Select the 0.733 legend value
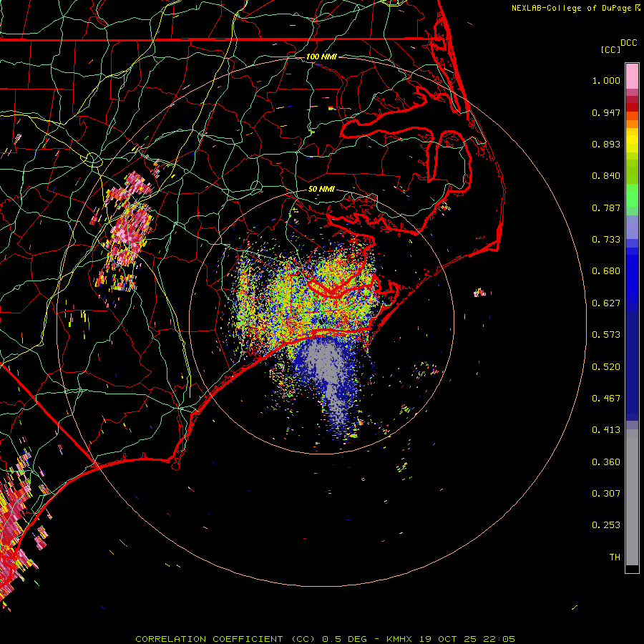This screenshot has width=644, height=644. (x=606, y=240)
